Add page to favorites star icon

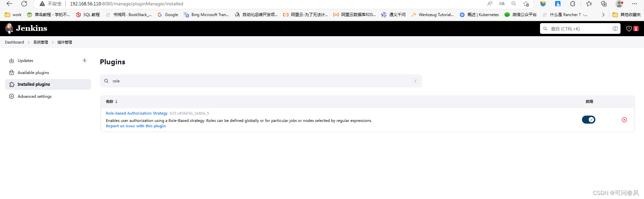pyautogui.click(x=526, y=4)
